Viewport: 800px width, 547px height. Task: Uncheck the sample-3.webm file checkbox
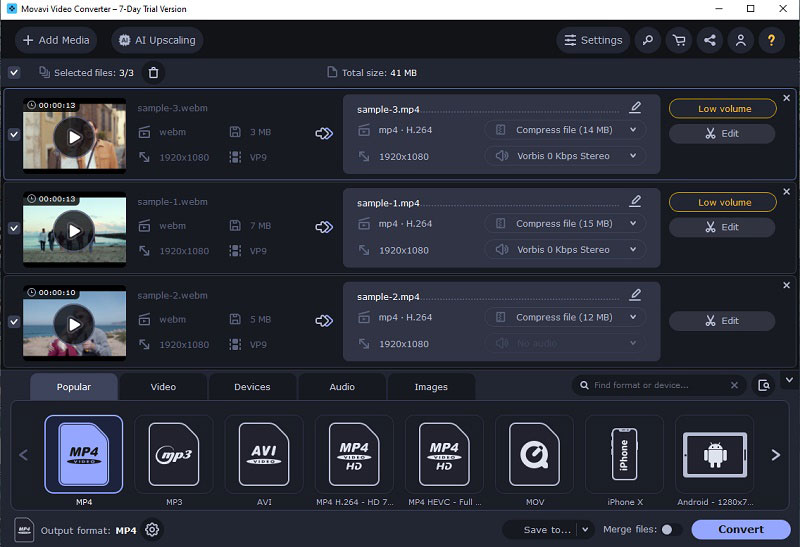[14, 134]
